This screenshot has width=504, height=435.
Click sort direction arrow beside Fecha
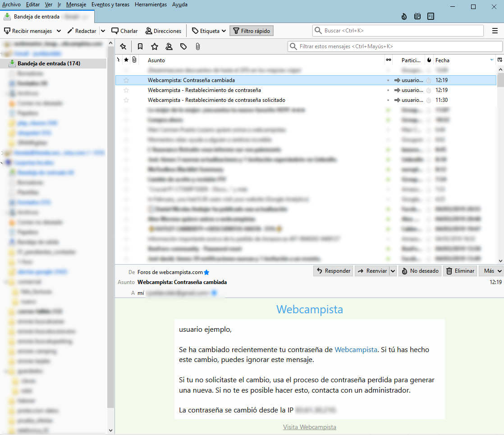click(492, 60)
